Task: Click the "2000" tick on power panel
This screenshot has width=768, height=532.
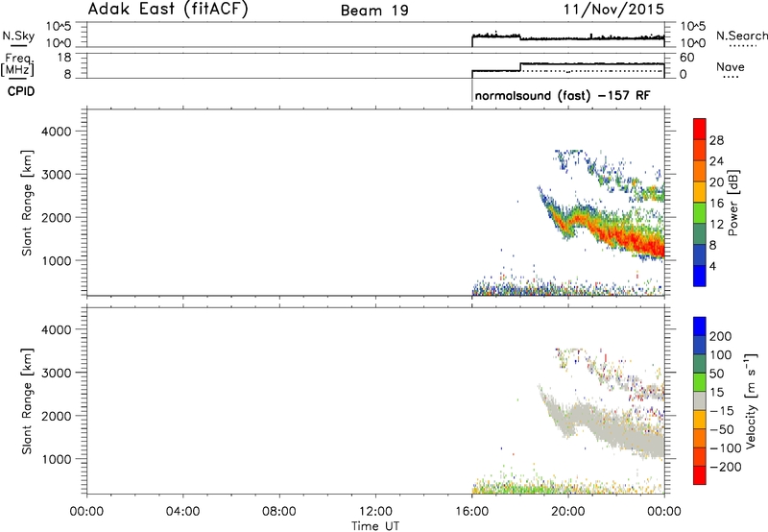Action: point(56,217)
